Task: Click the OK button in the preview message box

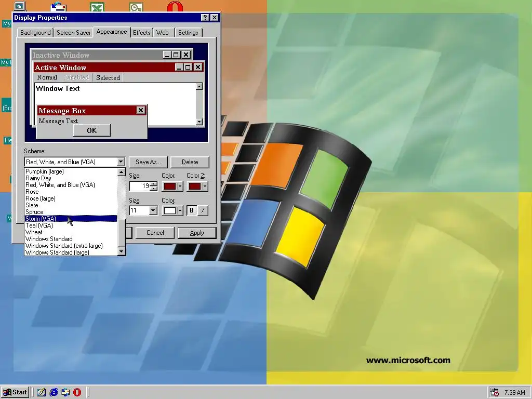Action: (x=91, y=130)
